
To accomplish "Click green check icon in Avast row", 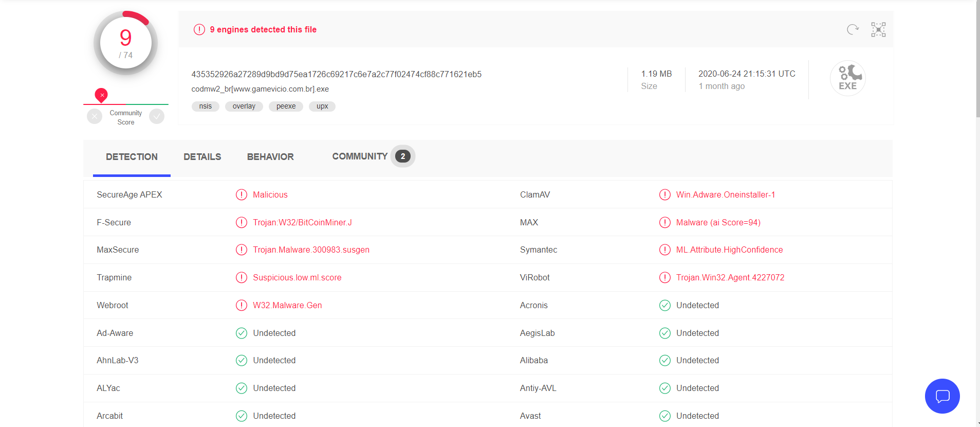I will tap(665, 416).
